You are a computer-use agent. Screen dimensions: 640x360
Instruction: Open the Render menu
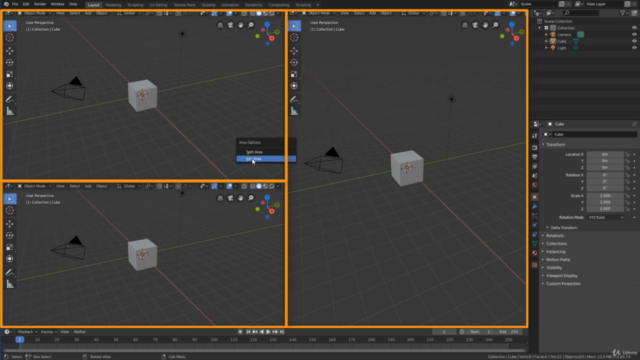click(x=40, y=4)
